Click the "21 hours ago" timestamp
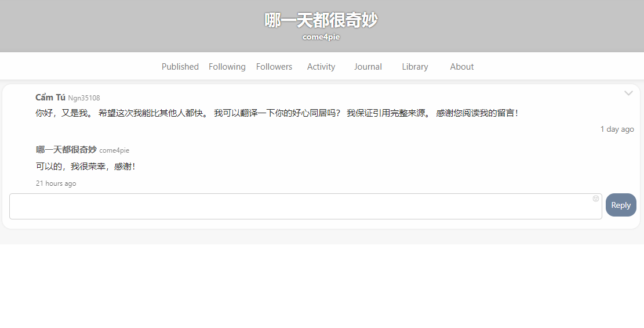 (x=56, y=183)
